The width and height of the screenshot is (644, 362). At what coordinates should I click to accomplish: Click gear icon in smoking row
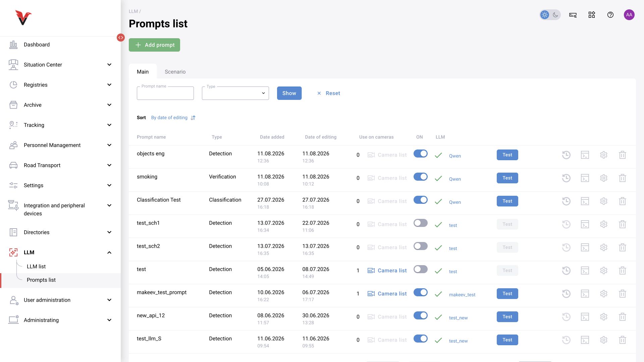pos(604,178)
